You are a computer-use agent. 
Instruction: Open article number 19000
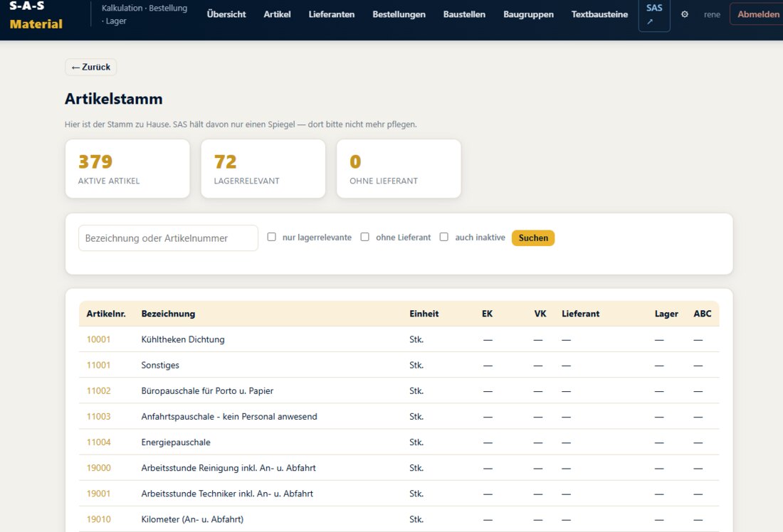[x=98, y=468]
